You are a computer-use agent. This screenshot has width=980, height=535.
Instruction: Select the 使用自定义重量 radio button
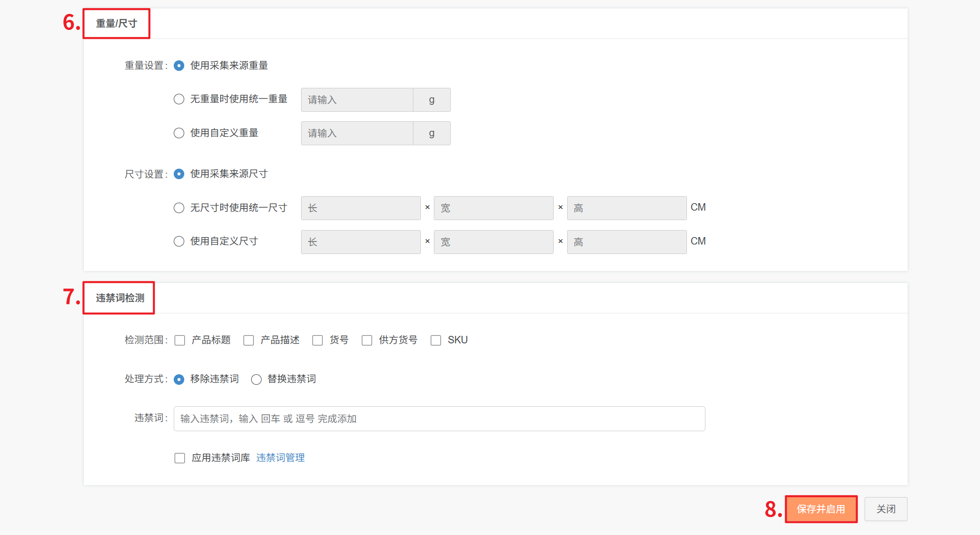click(x=179, y=133)
